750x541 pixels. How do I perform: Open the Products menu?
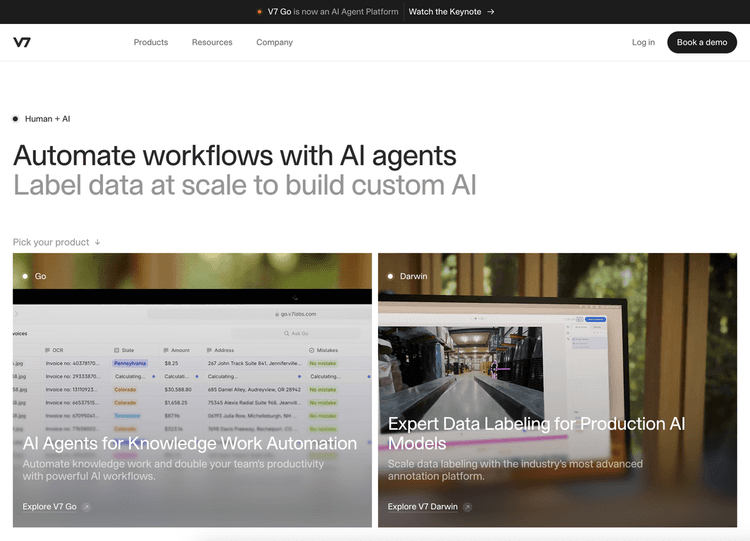pos(151,42)
